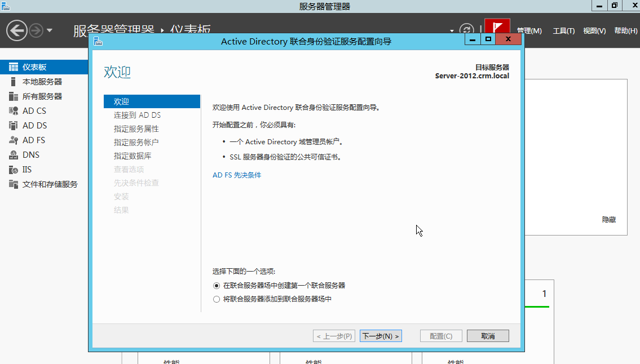Click the 结果 wizard step
Viewport: 640px width, 364px height.
click(x=121, y=210)
